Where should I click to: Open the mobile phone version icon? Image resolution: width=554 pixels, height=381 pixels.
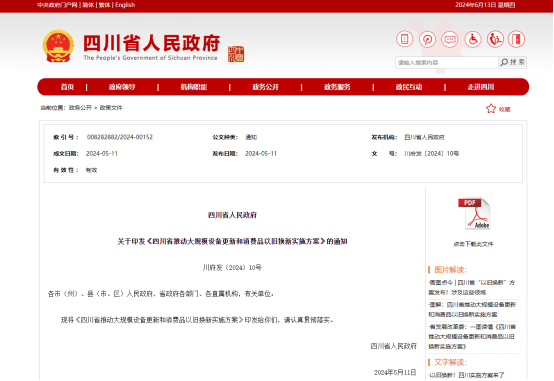pos(405,39)
